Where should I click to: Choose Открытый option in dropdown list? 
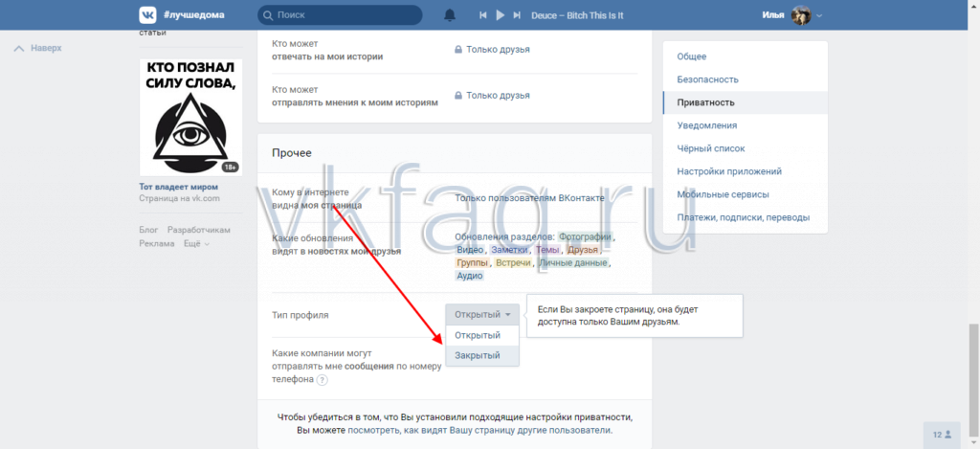point(478,335)
